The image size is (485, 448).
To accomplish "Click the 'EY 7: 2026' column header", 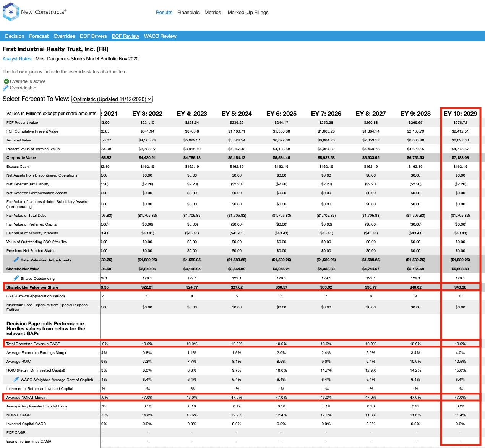I will (326, 114).
